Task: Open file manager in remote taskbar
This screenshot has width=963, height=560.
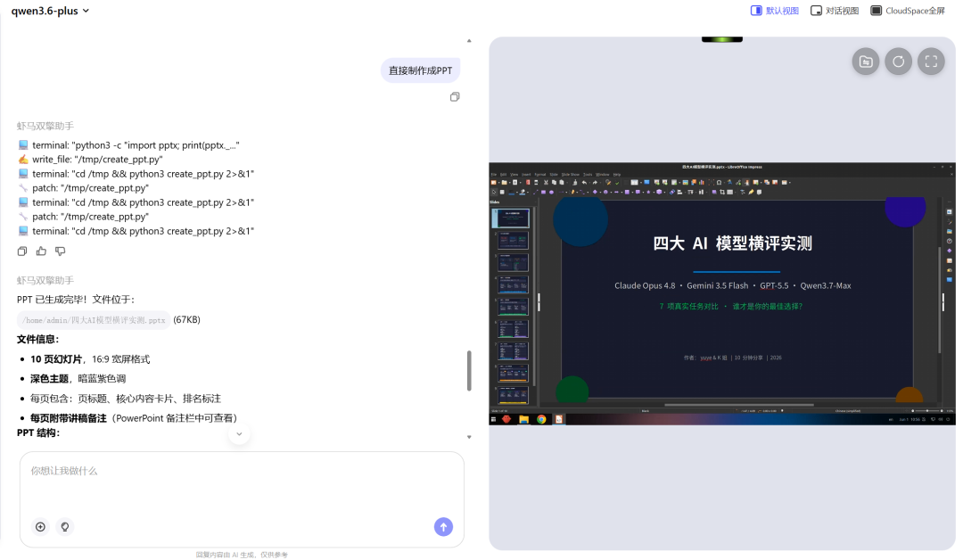Action: [x=524, y=419]
